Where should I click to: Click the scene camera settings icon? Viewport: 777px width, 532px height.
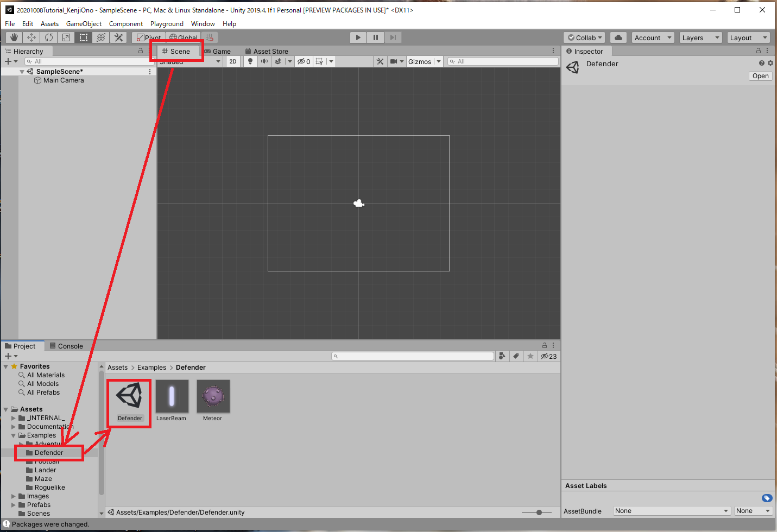coord(394,61)
